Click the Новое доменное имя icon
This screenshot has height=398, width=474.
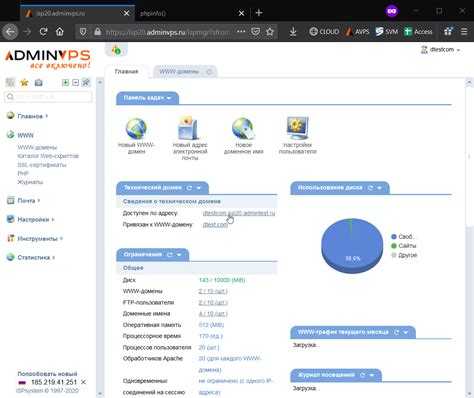click(243, 128)
